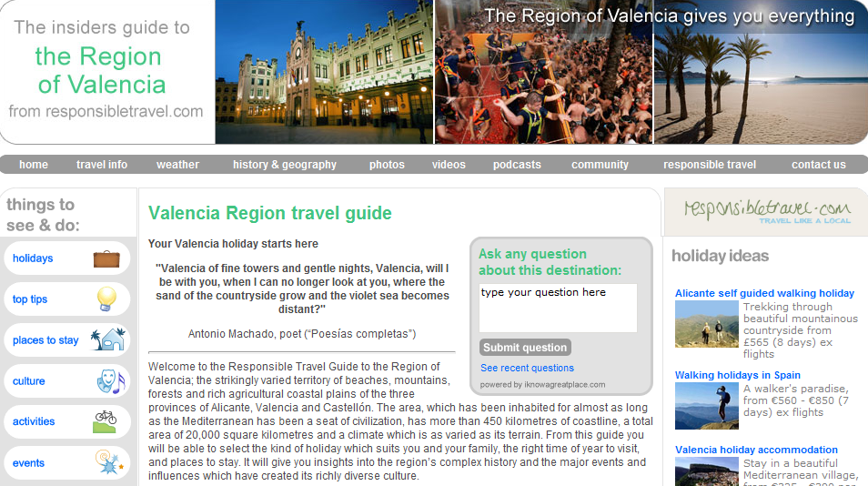Open the contact us menu item
This screenshot has height=486, width=868.
pos(819,165)
